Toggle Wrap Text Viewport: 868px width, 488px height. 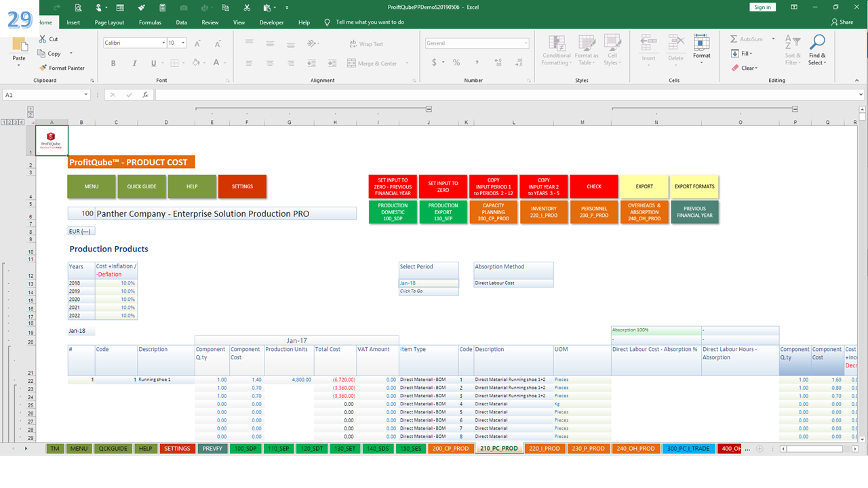tap(366, 44)
